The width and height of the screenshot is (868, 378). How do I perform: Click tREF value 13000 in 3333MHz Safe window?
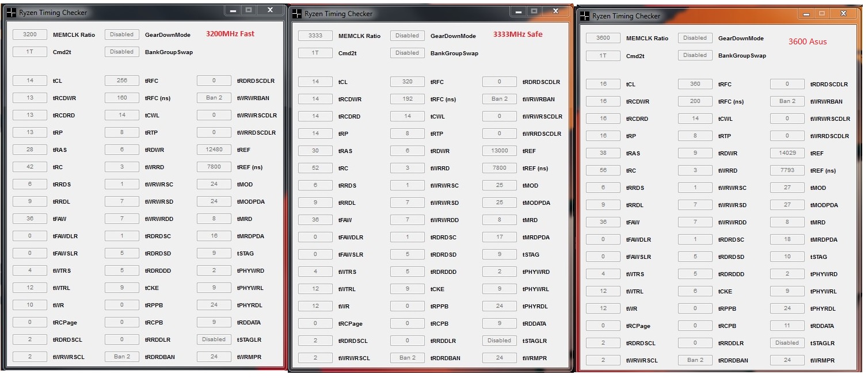[500, 151]
